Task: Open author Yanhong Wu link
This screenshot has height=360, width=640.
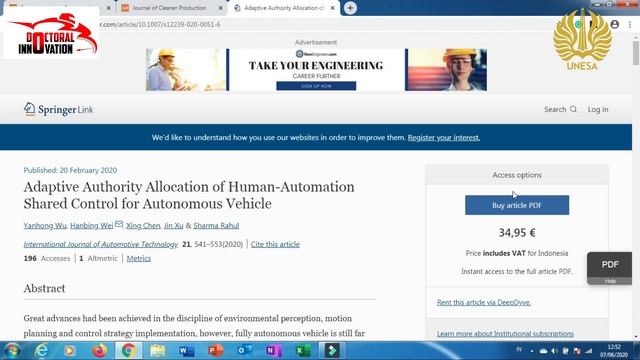Action: [x=45, y=225]
